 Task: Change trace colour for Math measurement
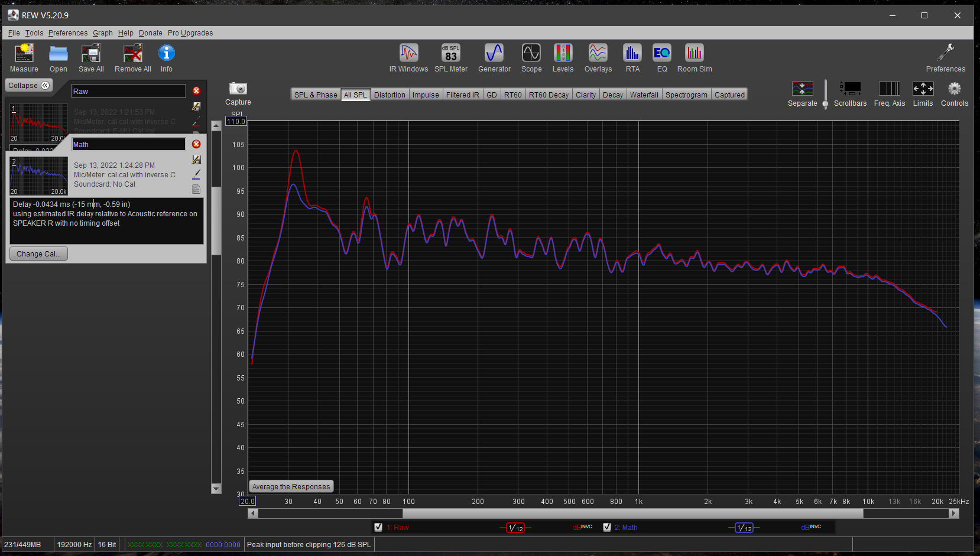pyautogui.click(x=196, y=174)
